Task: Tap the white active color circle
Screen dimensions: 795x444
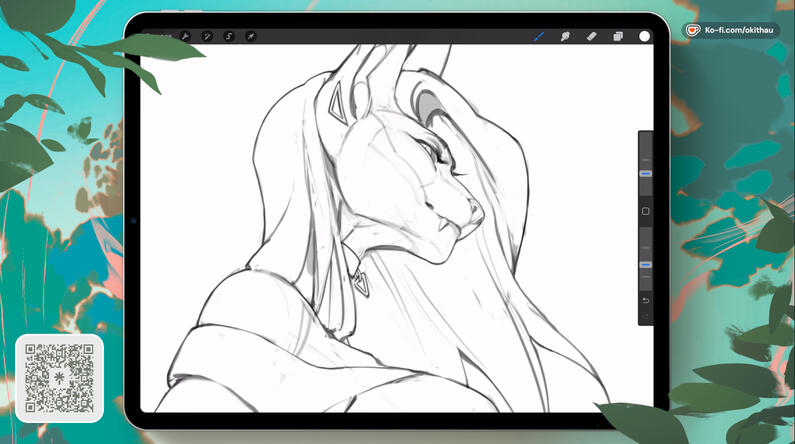Action: coord(645,36)
